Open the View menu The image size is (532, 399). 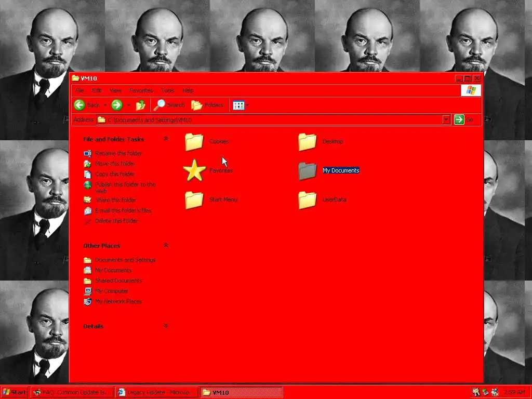(115, 90)
